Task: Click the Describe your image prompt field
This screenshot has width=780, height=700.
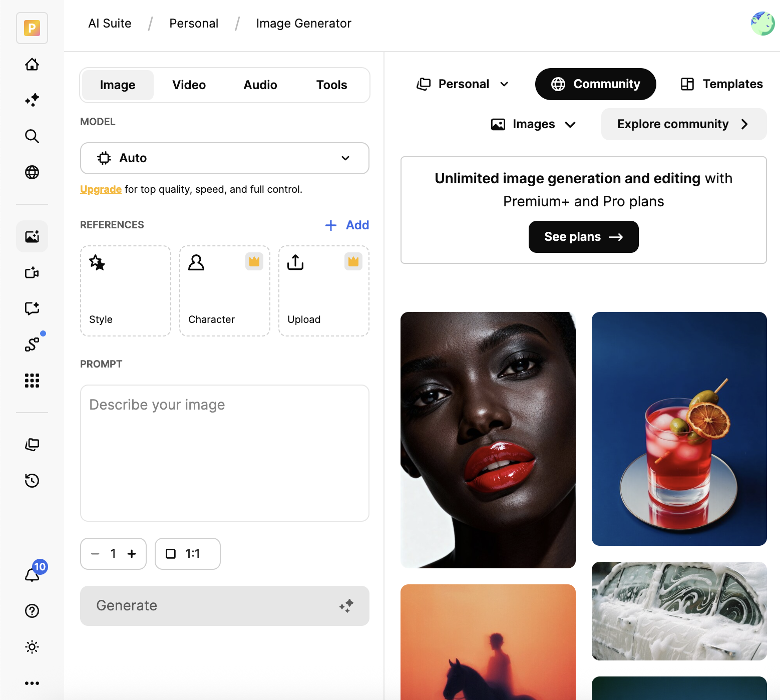Action: pyautogui.click(x=224, y=453)
